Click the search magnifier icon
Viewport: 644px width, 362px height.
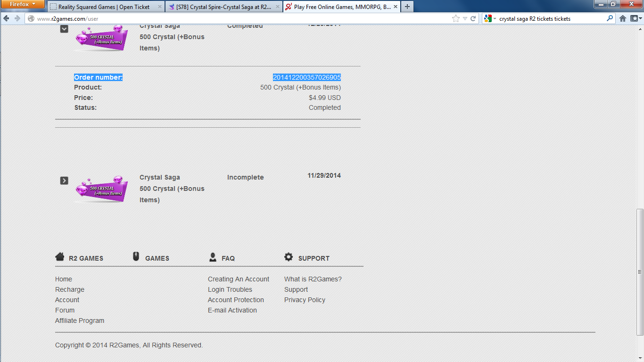coord(610,18)
